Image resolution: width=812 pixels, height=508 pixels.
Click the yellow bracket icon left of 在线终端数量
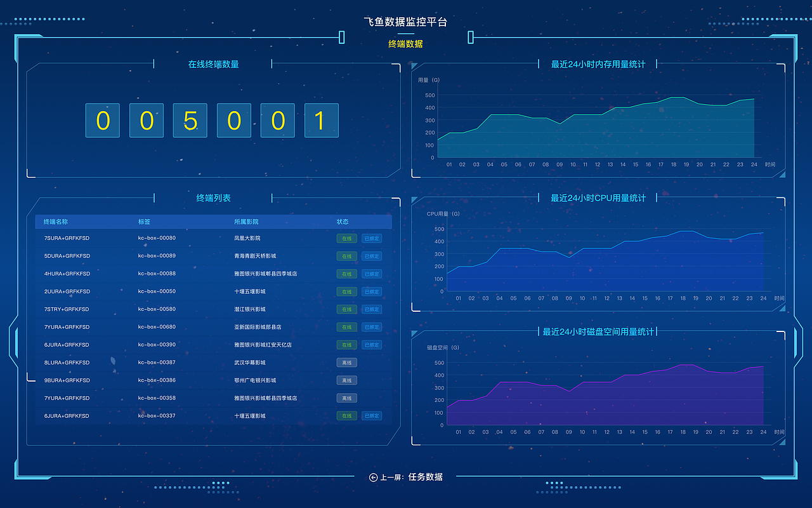(152, 63)
